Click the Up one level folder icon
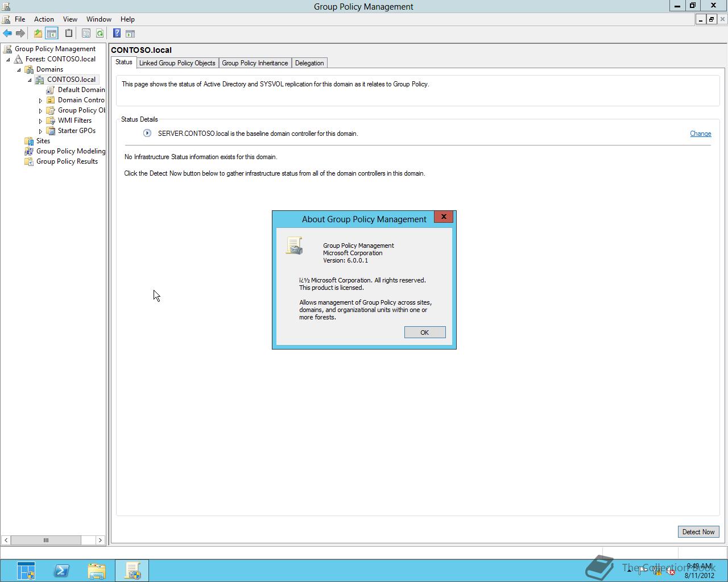 pos(38,34)
